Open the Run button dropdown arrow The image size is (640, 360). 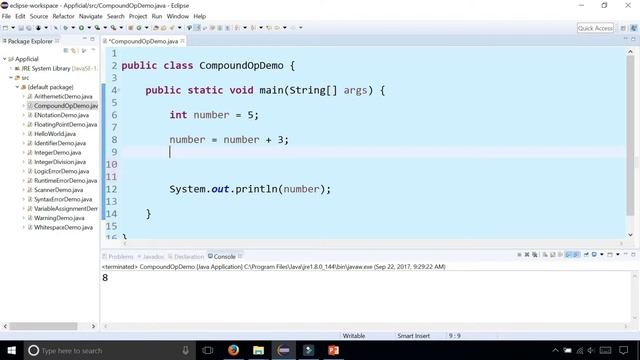(89, 28)
